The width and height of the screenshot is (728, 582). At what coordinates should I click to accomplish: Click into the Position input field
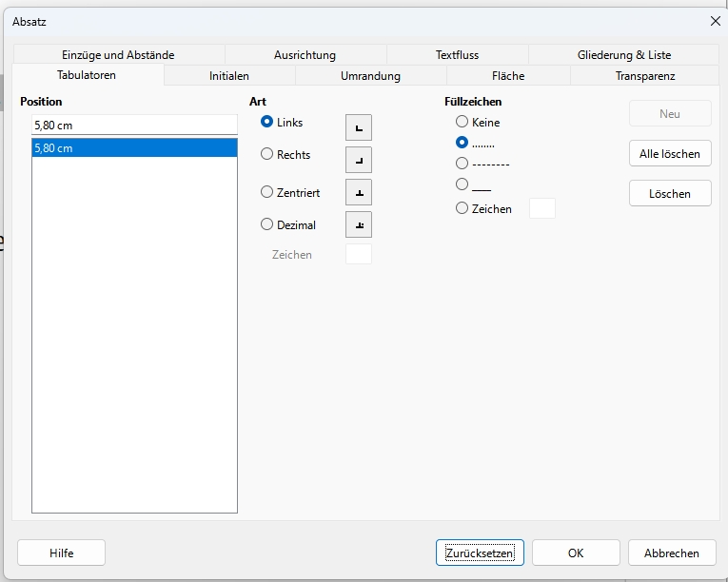pyautogui.click(x=133, y=125)
